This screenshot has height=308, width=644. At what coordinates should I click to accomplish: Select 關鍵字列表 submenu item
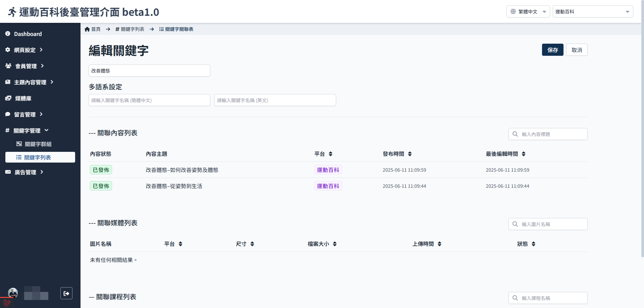40,157
